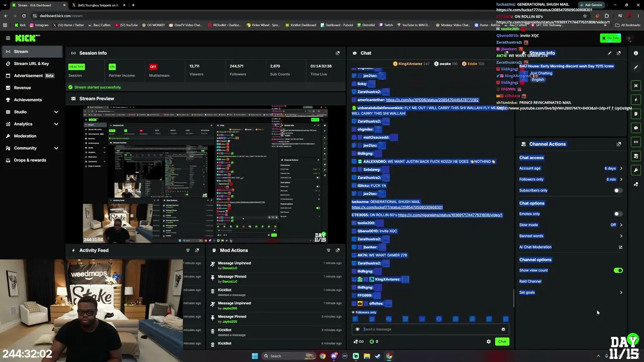
Task: Toggle Emotes only chat switch
Action: tap(618, 214)
